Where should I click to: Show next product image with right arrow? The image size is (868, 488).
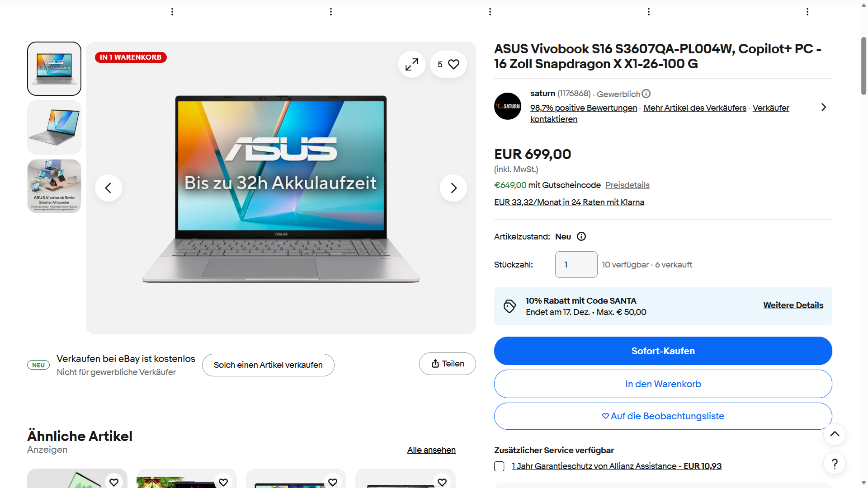tap(453, 188)
